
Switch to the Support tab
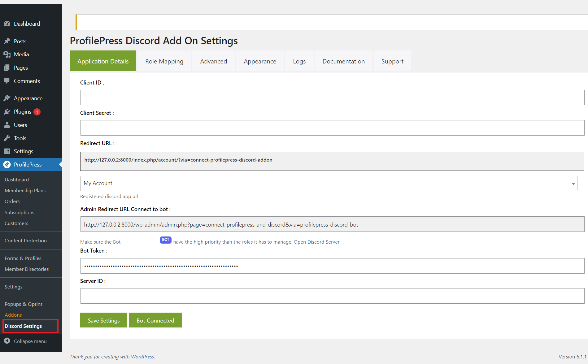pyautogui.click(x=392, y=61)
